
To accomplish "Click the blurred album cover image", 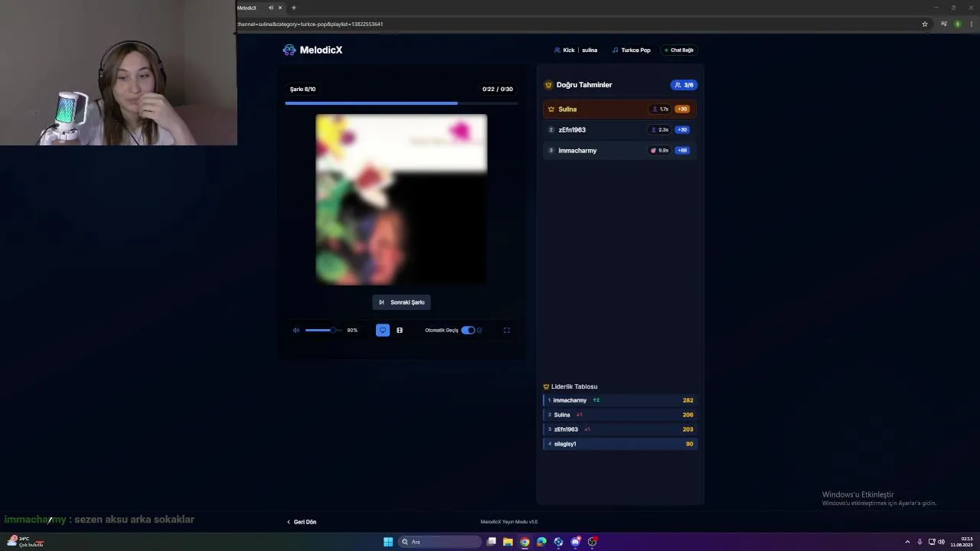I will coord(401,200).
